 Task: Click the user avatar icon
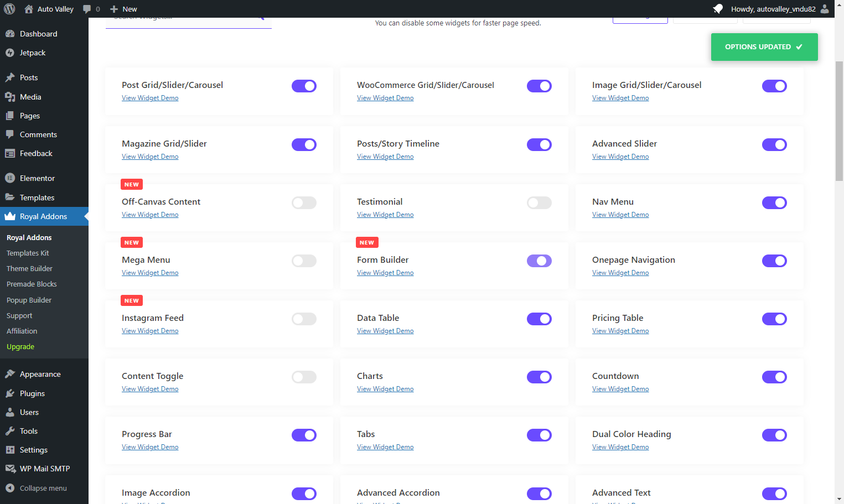(x=825, y=9)
